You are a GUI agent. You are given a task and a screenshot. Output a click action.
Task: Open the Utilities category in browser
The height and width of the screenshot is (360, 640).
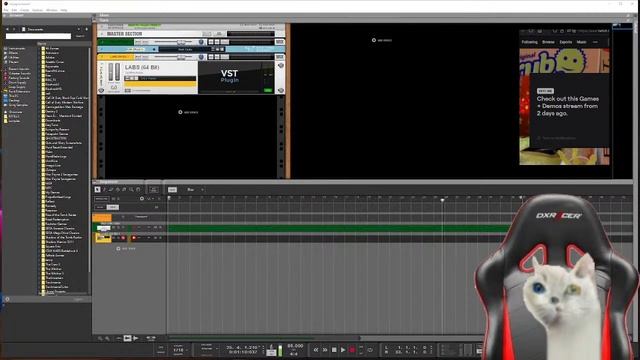[13, 58]
